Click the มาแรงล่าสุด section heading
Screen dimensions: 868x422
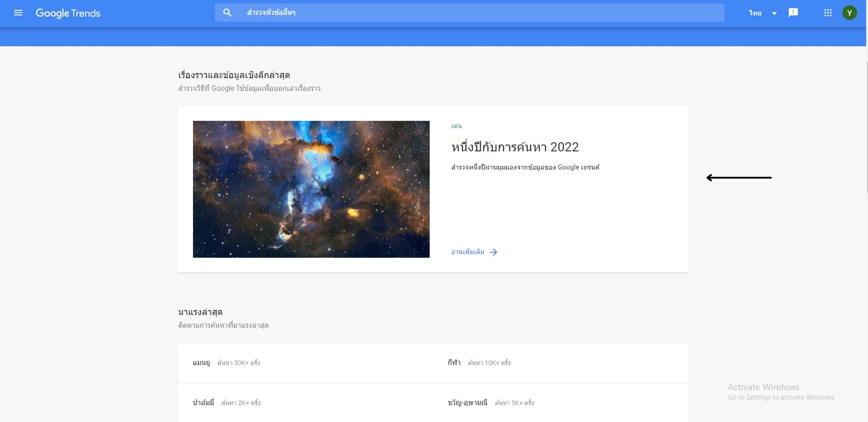[201, 312]
